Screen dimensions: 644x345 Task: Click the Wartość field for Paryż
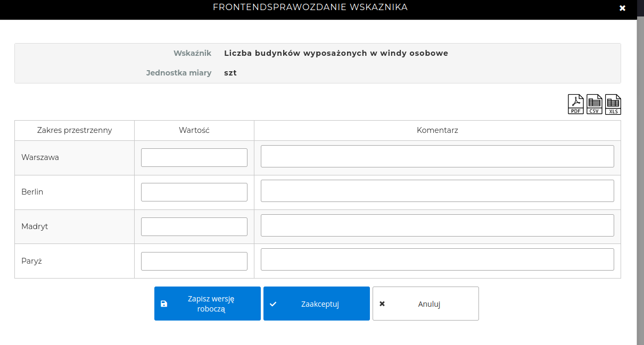[x=194, y=261]
